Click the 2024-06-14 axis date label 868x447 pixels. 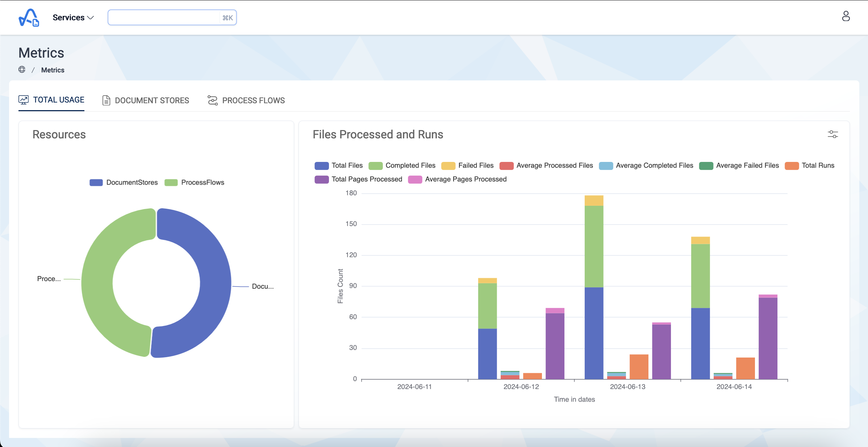tap(734, 387)
